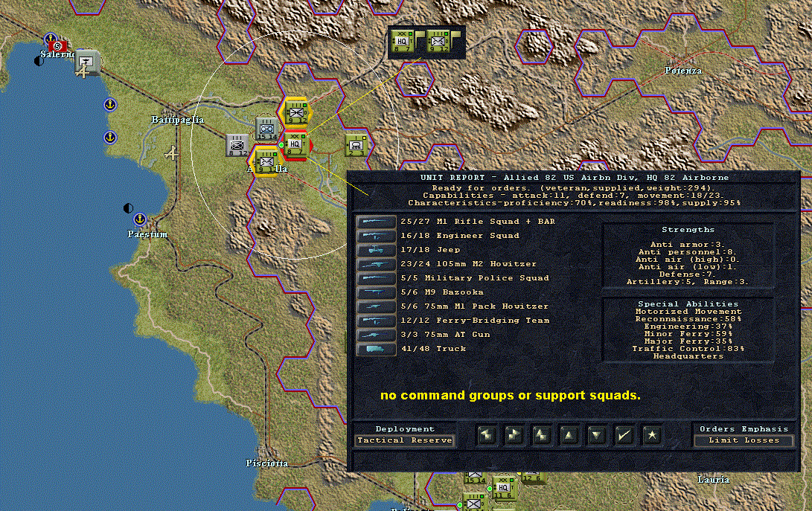Click the double up-arrows formation button

coord(542,435)
